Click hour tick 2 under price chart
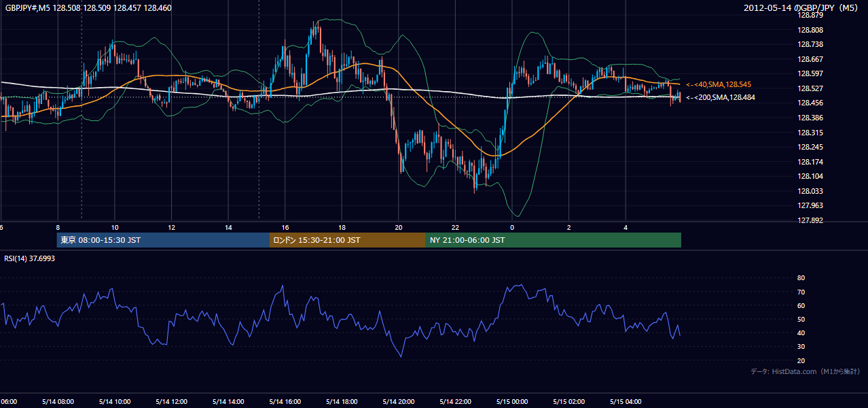Screen dimensions: 868x408 [568, 228]
